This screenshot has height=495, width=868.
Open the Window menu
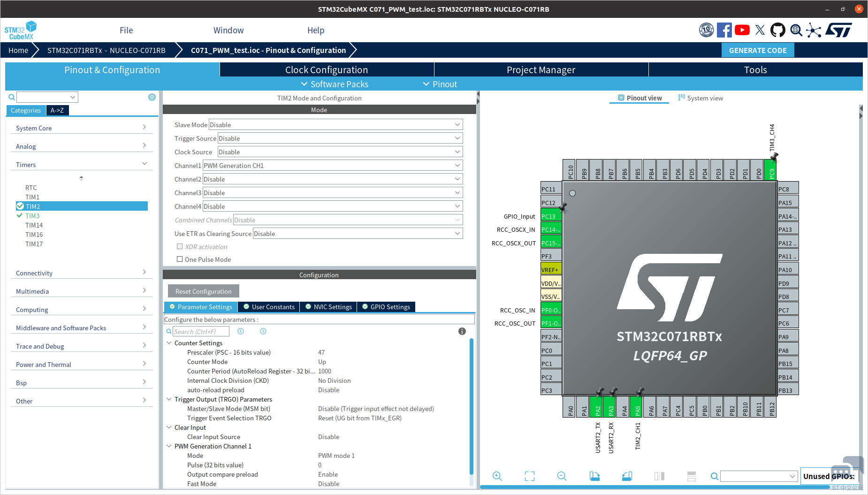(x=228, y=30)
